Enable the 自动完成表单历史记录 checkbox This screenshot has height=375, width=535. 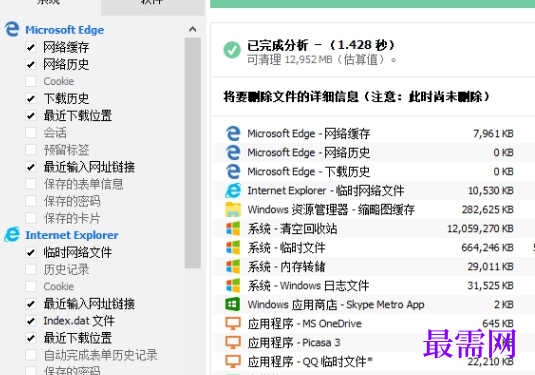[31, 355]
